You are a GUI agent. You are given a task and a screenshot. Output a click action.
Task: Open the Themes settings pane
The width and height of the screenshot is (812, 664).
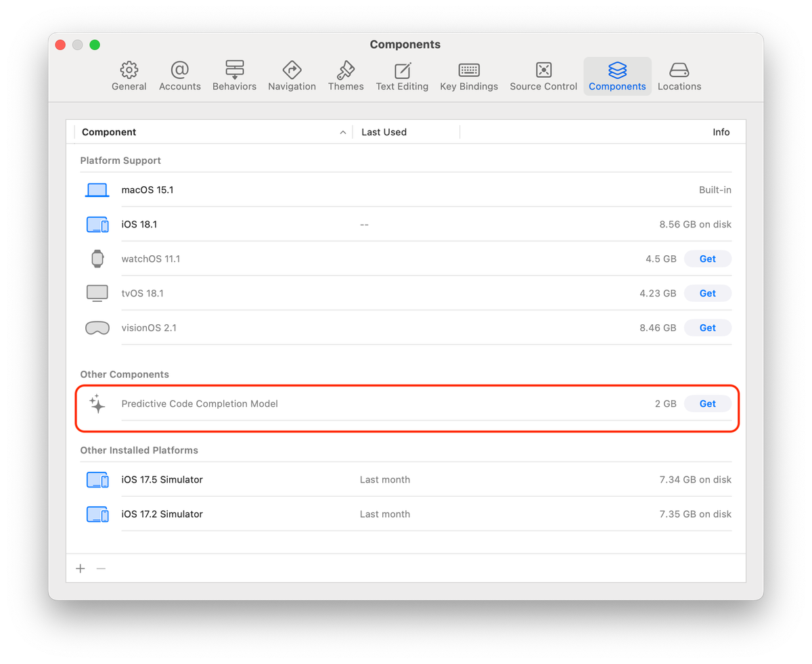346,75
